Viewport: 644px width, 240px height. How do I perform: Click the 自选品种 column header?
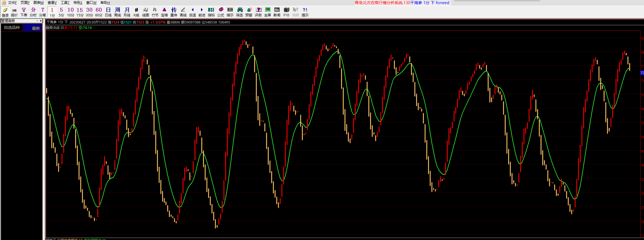[x=12, y=28]
